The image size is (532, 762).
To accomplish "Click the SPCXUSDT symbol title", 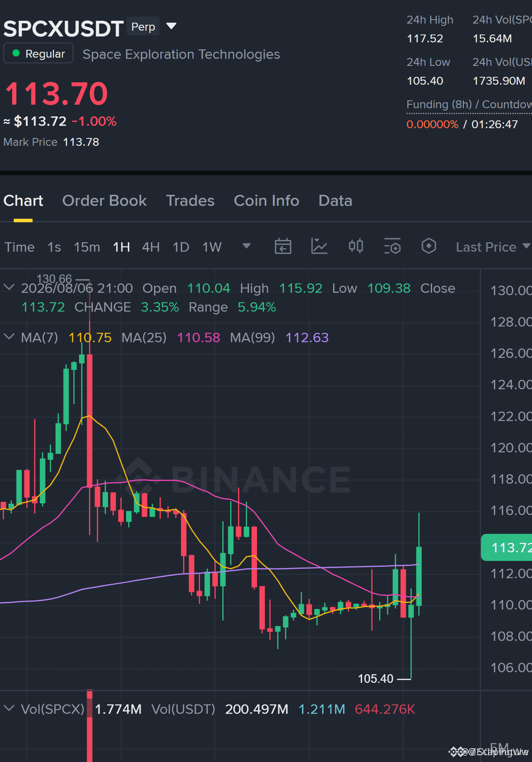I will point(64,29).
